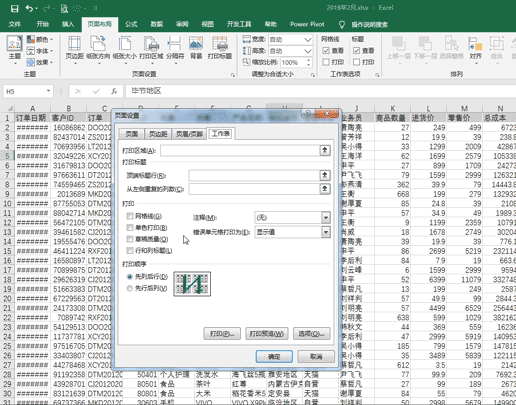Click the OK (确定) button
The image size is (516, 405).
click(x=274, y=357)
